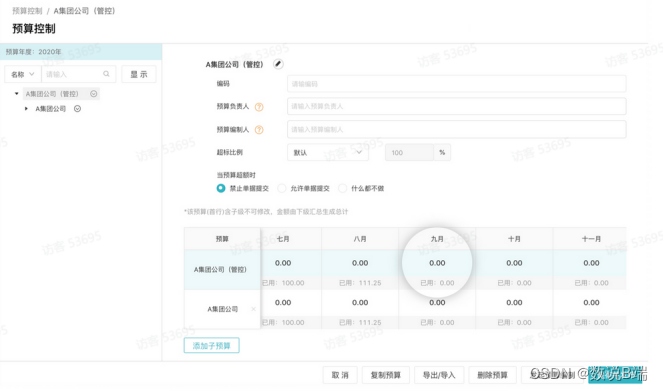Go to 预算控制 breadcrumb link
This screenshot has width=663, height=391.
click(27, 11)
